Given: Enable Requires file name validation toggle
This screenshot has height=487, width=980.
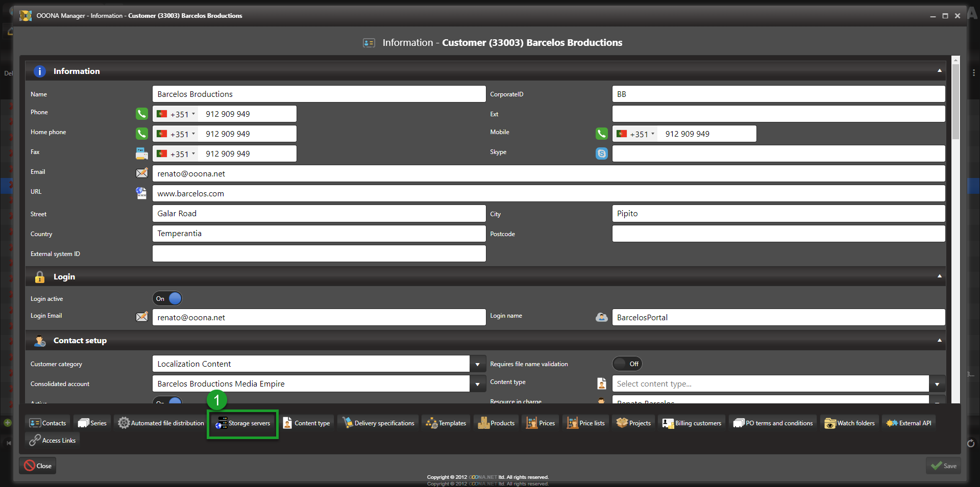Looking at the screenshot, I should click(x=627, y=364).
